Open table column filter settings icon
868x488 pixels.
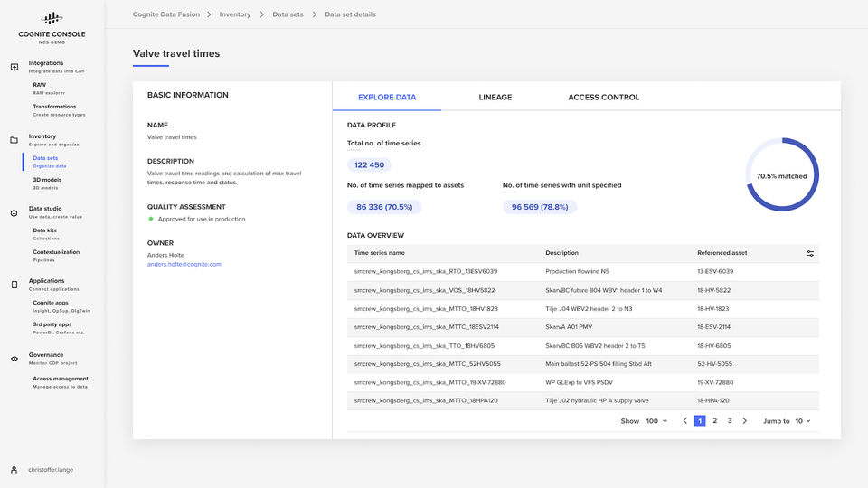point(810,253)
